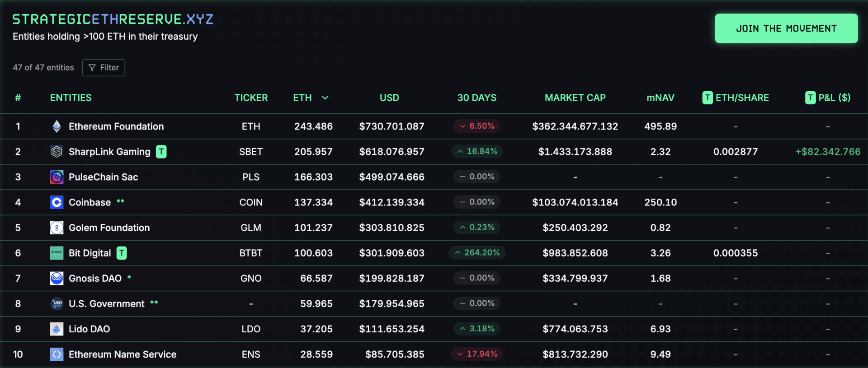
Task: Sort by the P&L ($) column header
Action: [834, 98]
